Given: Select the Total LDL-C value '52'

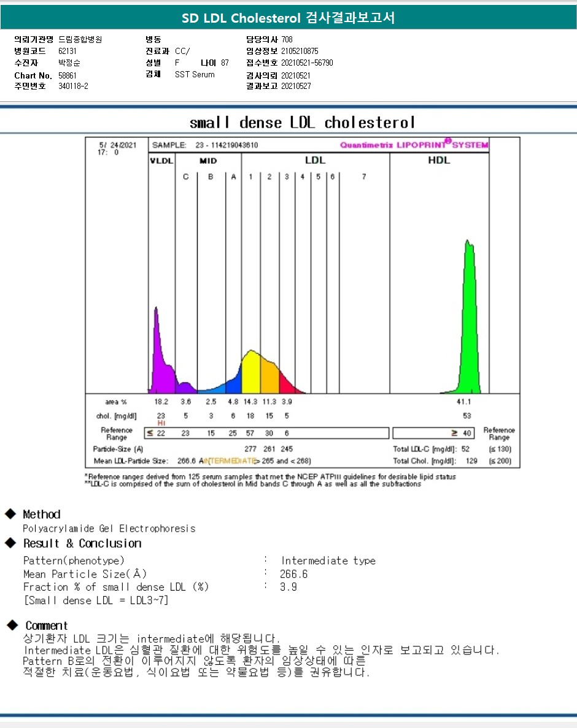Looking at the screenshot, I should pos(465,449).
